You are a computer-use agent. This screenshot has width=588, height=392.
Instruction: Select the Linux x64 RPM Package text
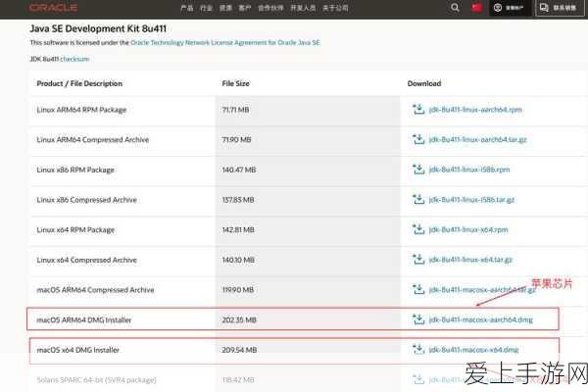tap(75, 229)
